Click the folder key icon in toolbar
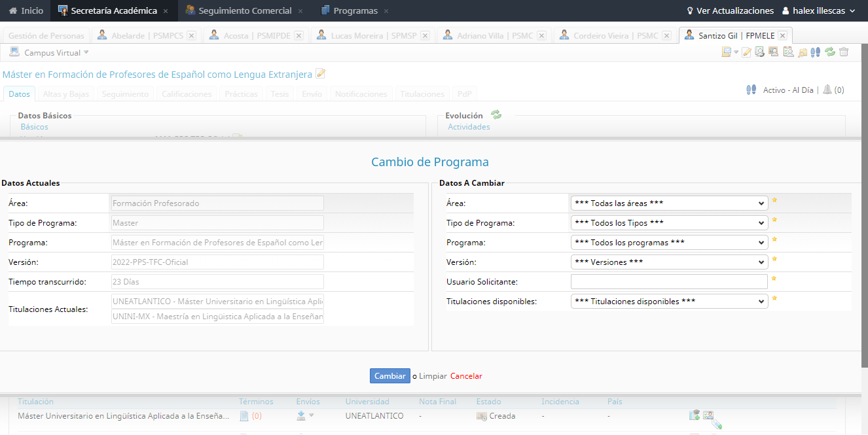Viewport: 868px width, 435px height. click(803, 52)
